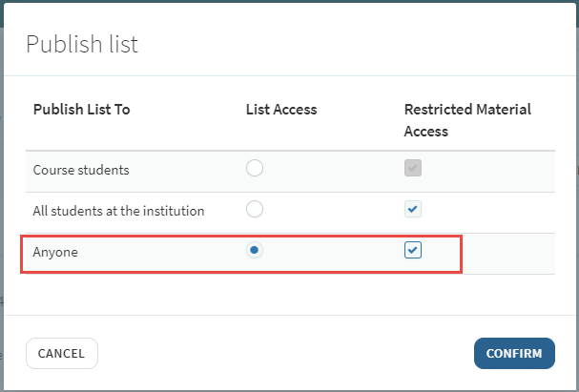Viewport: 579px width, 392px height.
Task: Select the Course students list access radio
Action: 255,168
